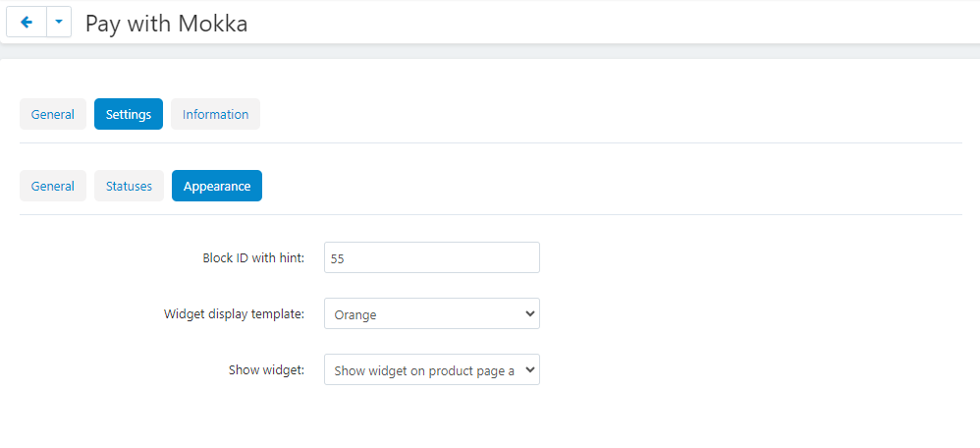Select the Appearance sub-tab
980x448 pixels.
[x=216, y=186]
